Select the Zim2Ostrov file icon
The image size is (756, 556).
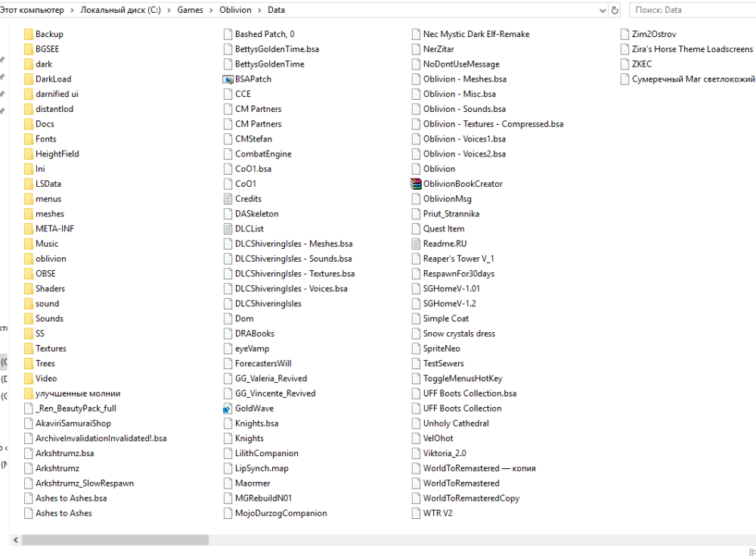click(x=624, y=34)
